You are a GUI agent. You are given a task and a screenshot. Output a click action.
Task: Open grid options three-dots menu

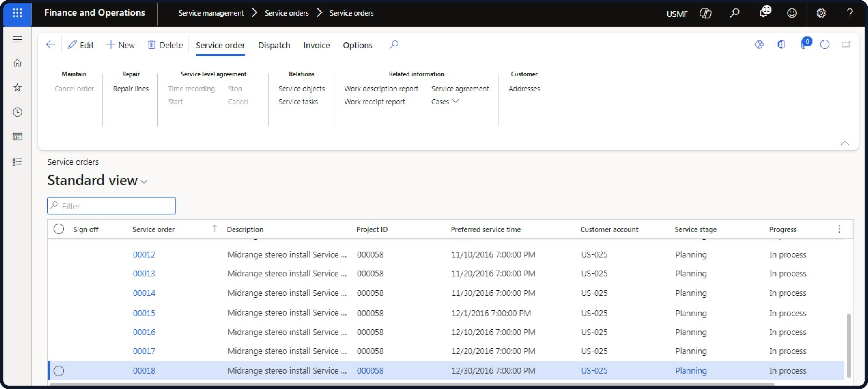click(839, 229)
